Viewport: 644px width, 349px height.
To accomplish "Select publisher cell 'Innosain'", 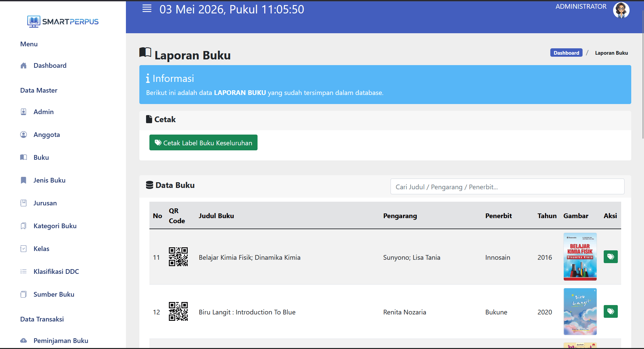I will click(498, 257).
